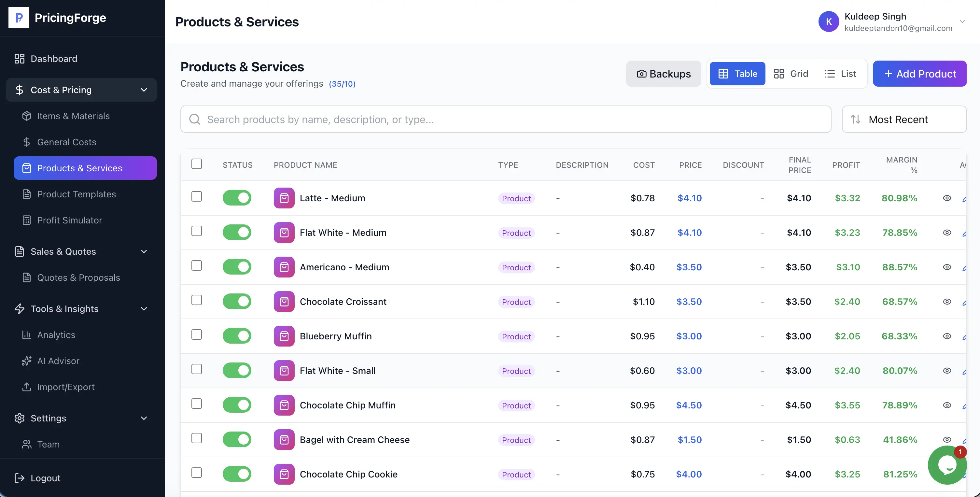
Task: Select all products with the header checkbox
Action: [197, 163]
